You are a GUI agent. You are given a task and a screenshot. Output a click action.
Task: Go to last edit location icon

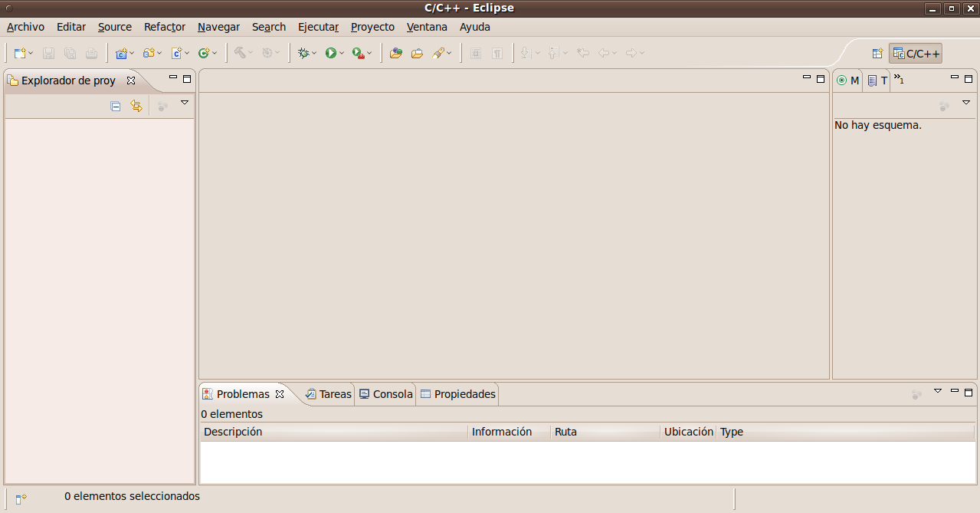pyautogui.click(x=582, y=54)
